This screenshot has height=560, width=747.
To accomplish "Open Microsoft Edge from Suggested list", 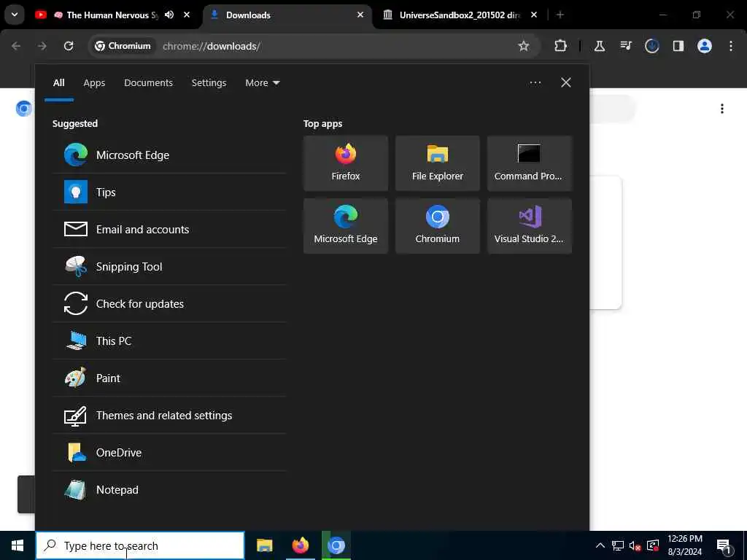I will tap(169, 155).
